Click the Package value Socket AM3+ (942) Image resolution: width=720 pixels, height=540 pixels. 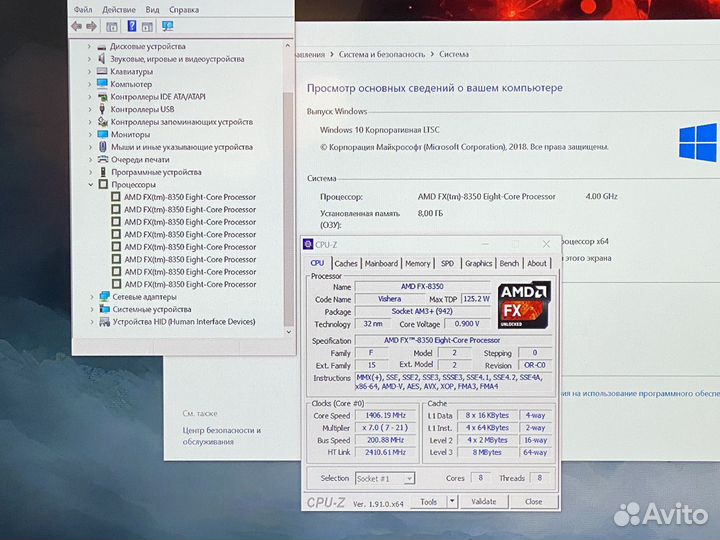pos(422,311)
